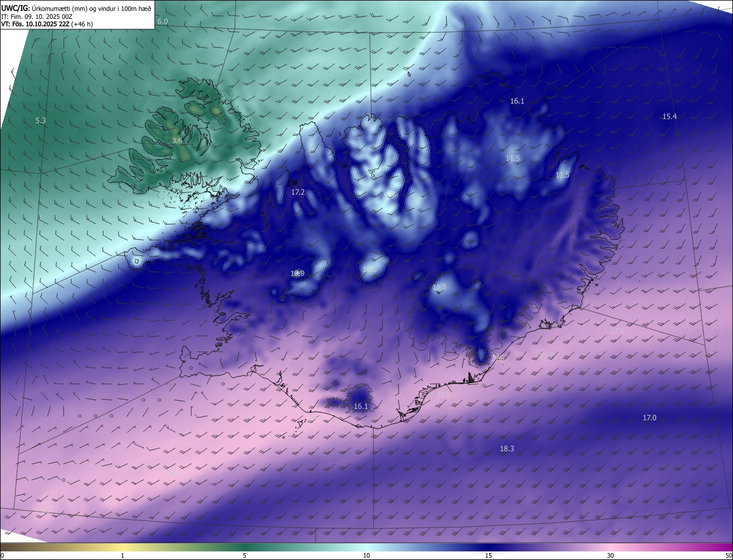Click the 1 tick on the color scale
The height and width of the screenshot is (560, 733).
coord(123,555)
